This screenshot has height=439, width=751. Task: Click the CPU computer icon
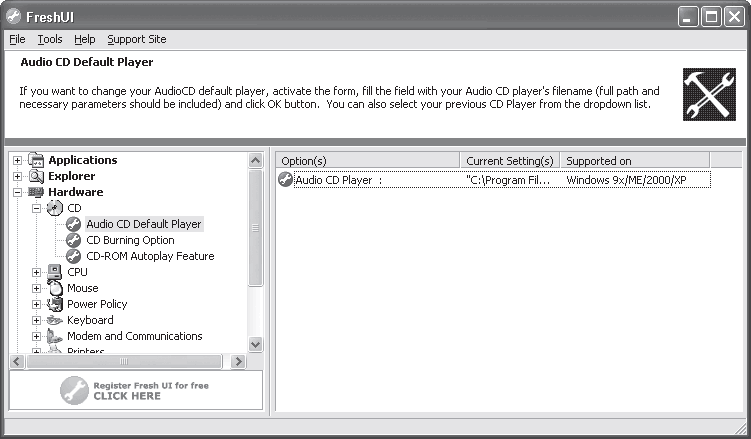(x=55, y=272)
